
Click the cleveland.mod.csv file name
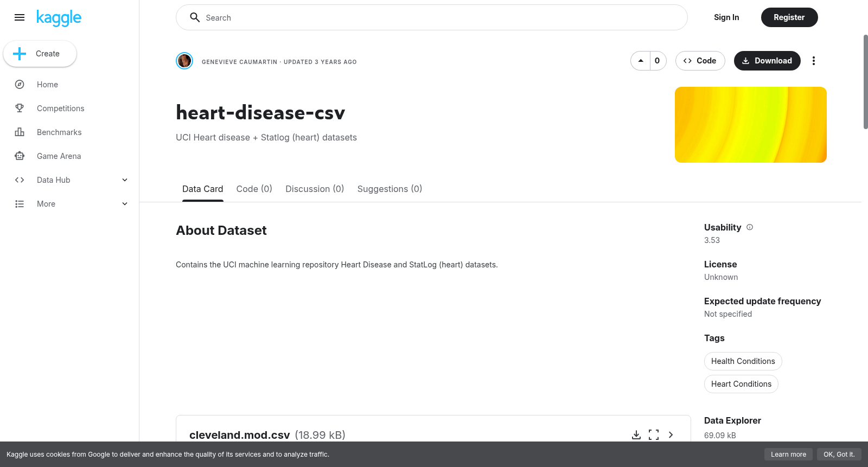pyautogui.click(x=240, y=435)
